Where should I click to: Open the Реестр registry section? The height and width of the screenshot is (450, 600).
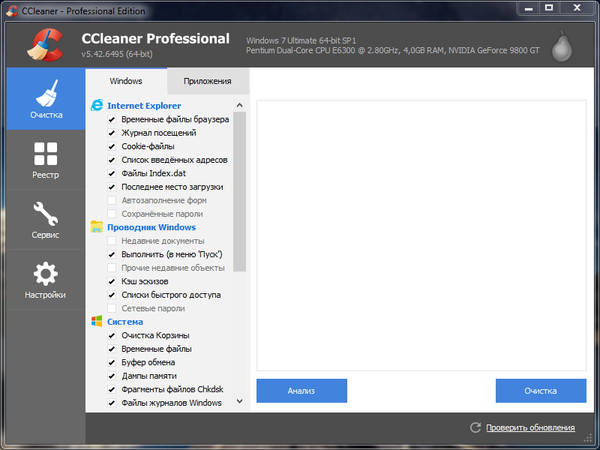click(45, 160)
